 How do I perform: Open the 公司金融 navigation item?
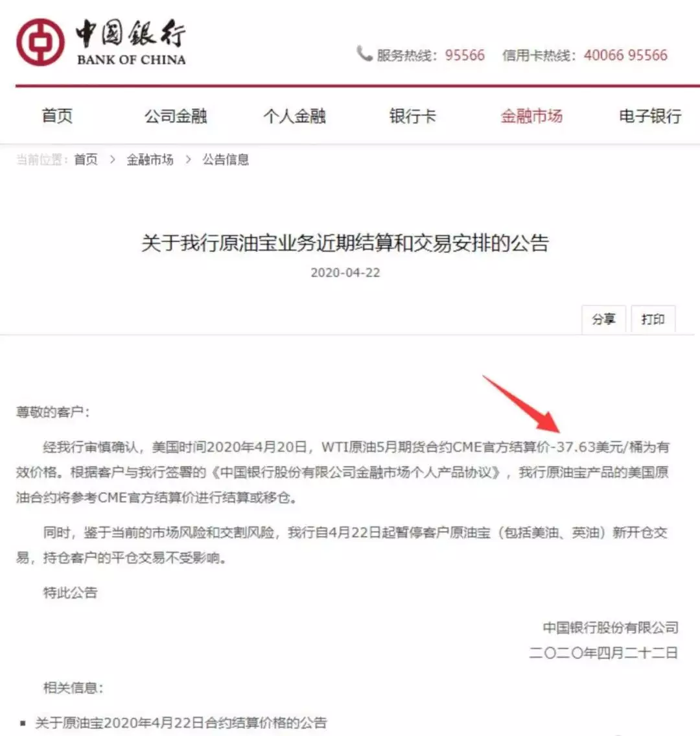point(176,115)
